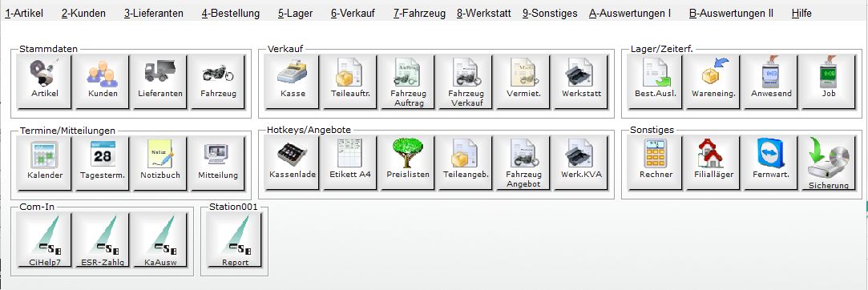Start Fernwart. remote maintenance icon
868x290 pixels.
point(770,163)
